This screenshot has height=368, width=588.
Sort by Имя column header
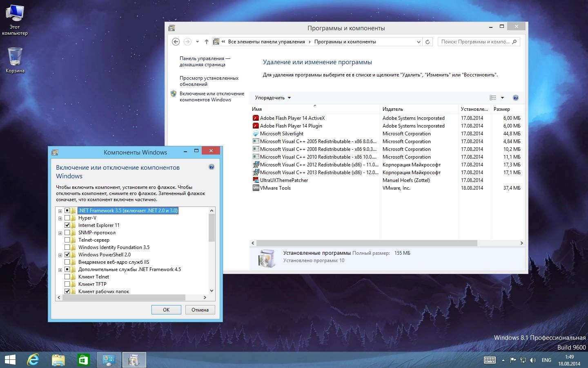coord(315,109)
